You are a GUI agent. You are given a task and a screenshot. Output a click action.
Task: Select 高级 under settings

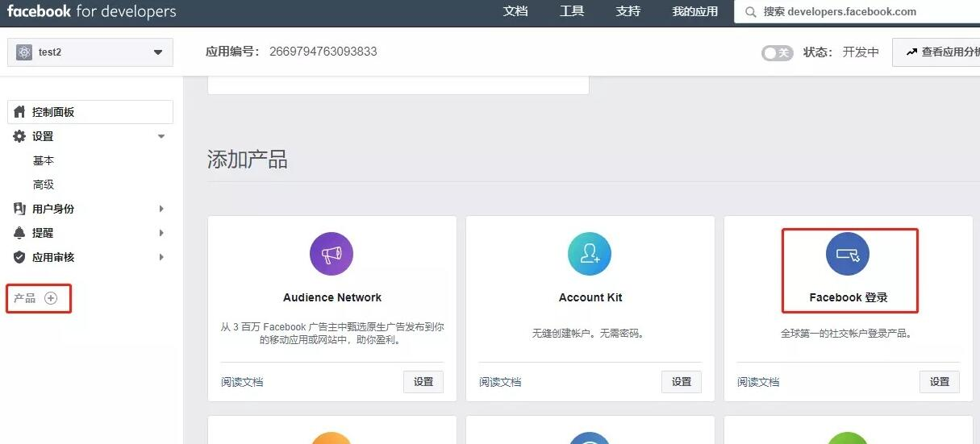44,185
